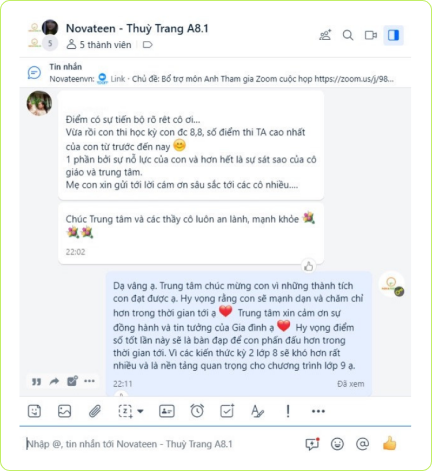Open text formatting options

tap(257, 411)
